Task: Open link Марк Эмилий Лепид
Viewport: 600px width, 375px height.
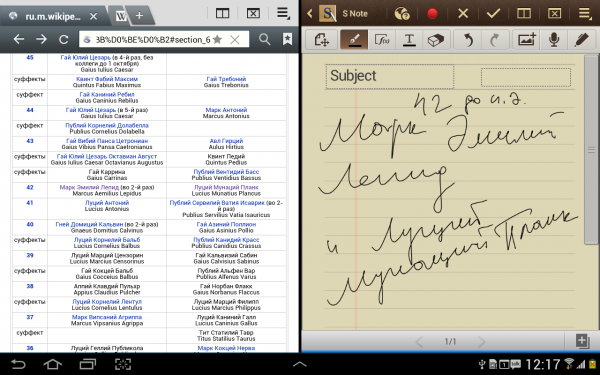Action: pyautogui.click(x=89, y=188)
